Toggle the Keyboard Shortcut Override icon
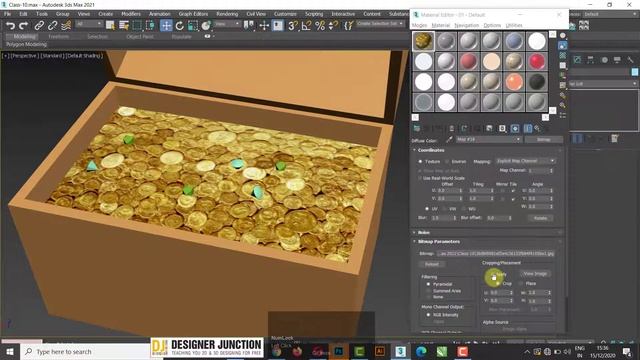640x360 pixels. coord(278,26)
